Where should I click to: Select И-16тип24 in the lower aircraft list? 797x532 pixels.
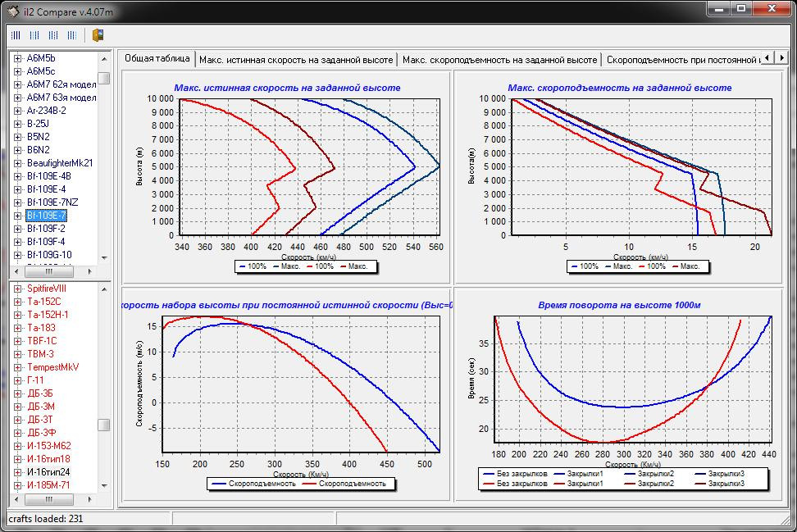[x=48, y=472]
